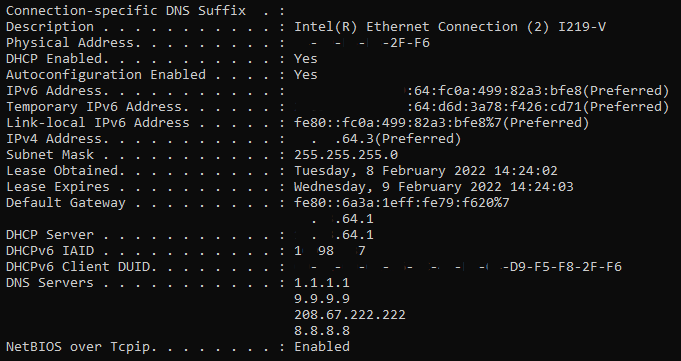Viewport: 681px width, 361px height.
Task: Click the DHCP Server address ending .64.1
Action: [334, 235]
